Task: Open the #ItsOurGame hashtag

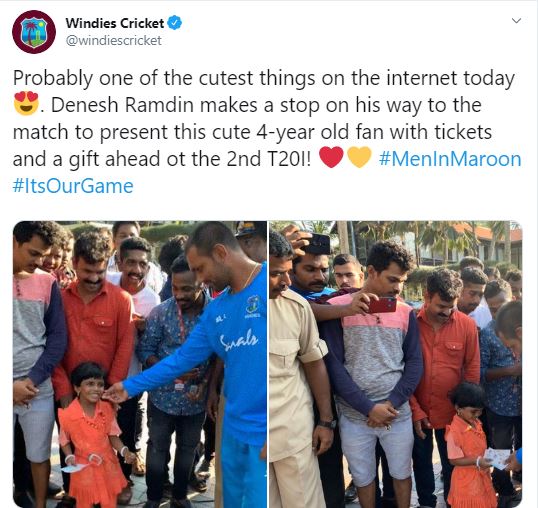Action: pyautogui.click(x=73, y=186)
